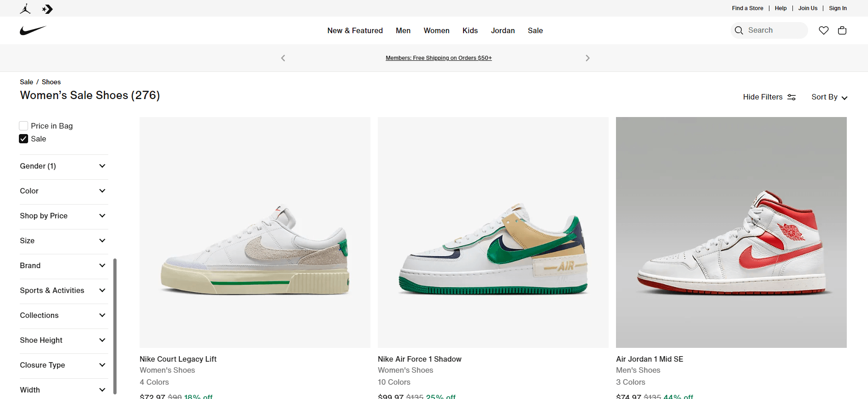
Task: Click Find a Store link
Action: pyautogui.click(x=747, y=8)
